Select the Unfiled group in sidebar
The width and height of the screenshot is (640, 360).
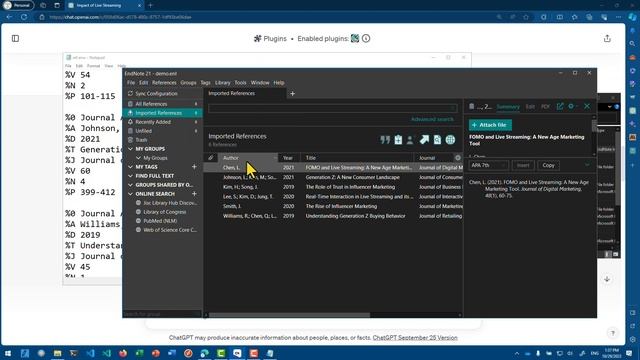162,131
